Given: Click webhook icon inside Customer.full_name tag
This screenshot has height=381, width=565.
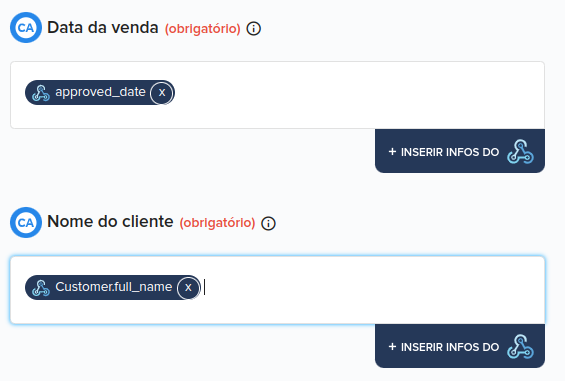Looking at the screenshot, I should (41, 288).
